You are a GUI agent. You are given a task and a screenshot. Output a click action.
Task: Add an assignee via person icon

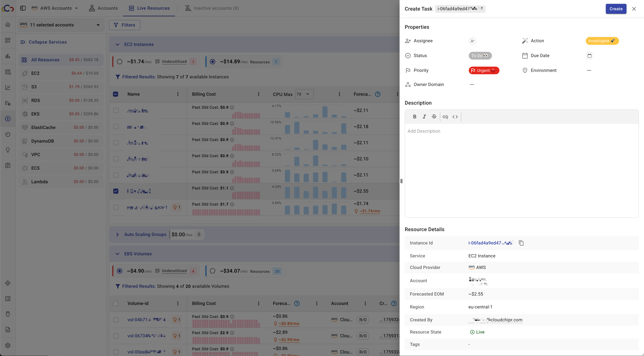click(472, 41)
